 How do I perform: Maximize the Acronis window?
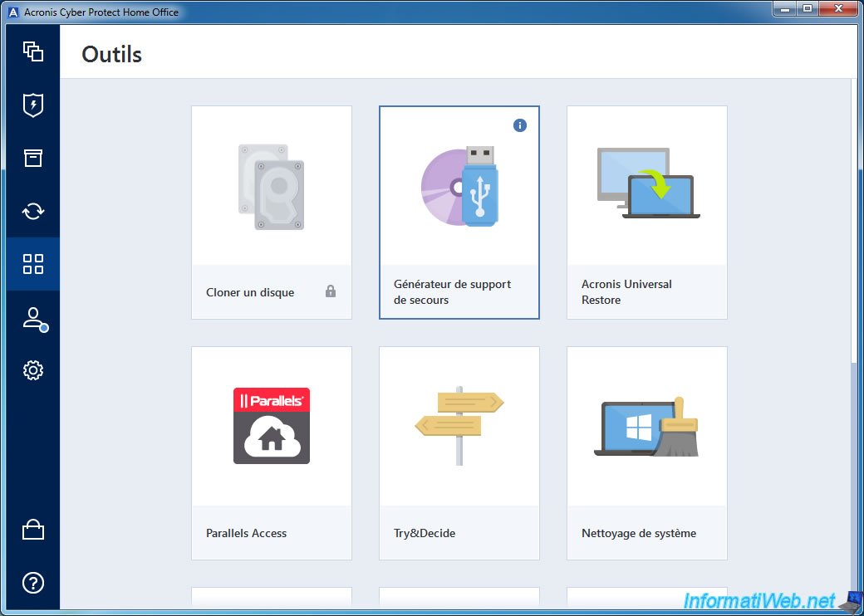point(805,9)
